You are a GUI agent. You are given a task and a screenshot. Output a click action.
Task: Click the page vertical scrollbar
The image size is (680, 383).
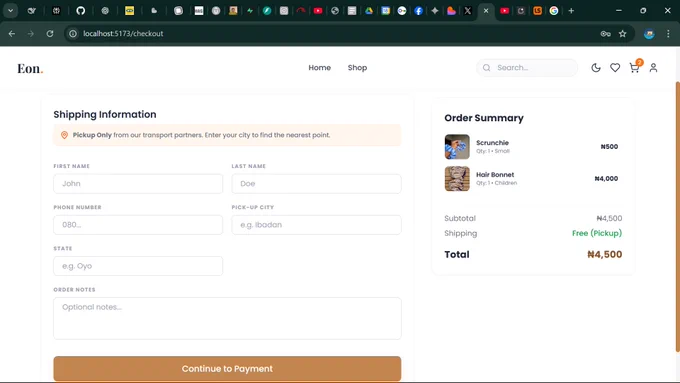pyautogui.click(x=677, y=217)
